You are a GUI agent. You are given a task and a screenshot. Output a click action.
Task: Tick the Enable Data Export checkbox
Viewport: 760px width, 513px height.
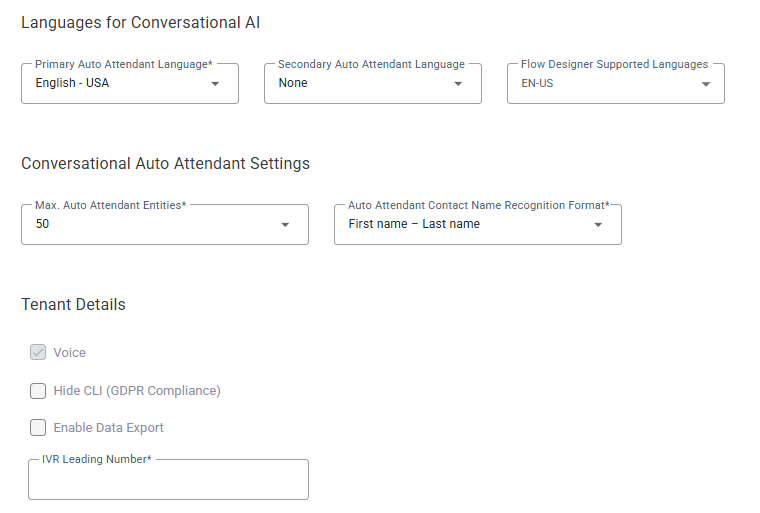(38, 428)
